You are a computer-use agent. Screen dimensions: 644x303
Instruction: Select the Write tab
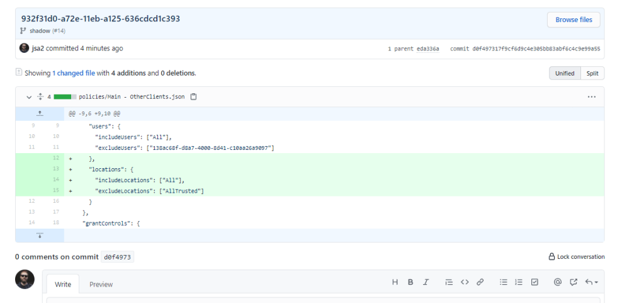pyautogui.click(x=63, y=284)
